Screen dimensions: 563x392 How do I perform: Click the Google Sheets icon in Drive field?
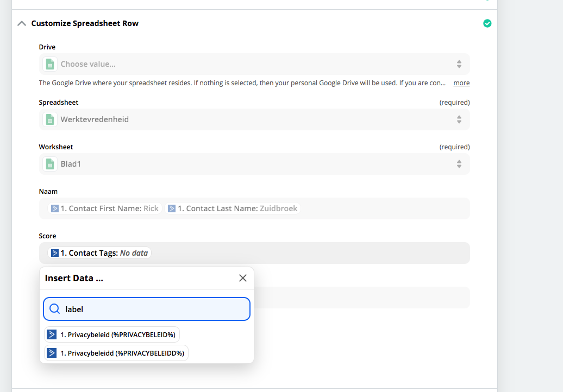click(50, 64)
